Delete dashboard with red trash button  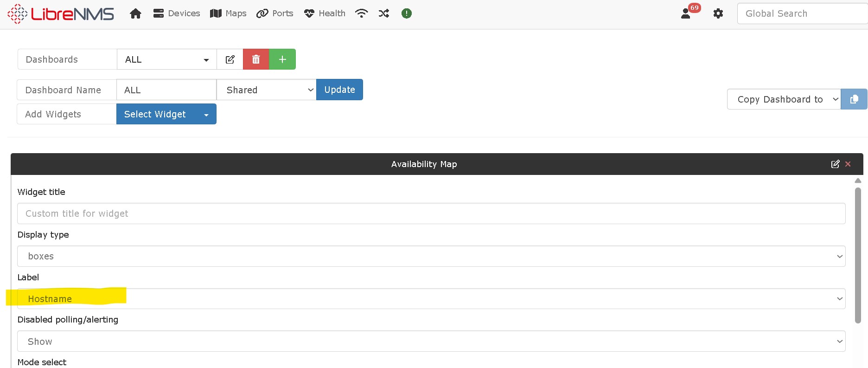click(x=256, y=59)
